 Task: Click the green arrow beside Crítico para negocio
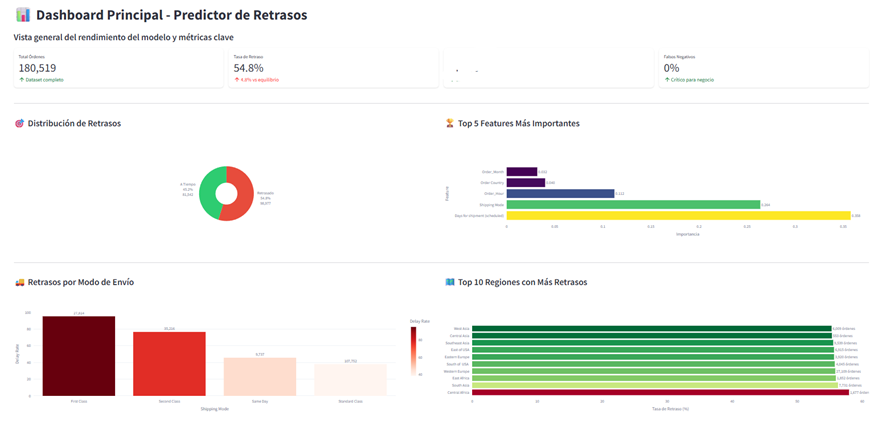666,80
